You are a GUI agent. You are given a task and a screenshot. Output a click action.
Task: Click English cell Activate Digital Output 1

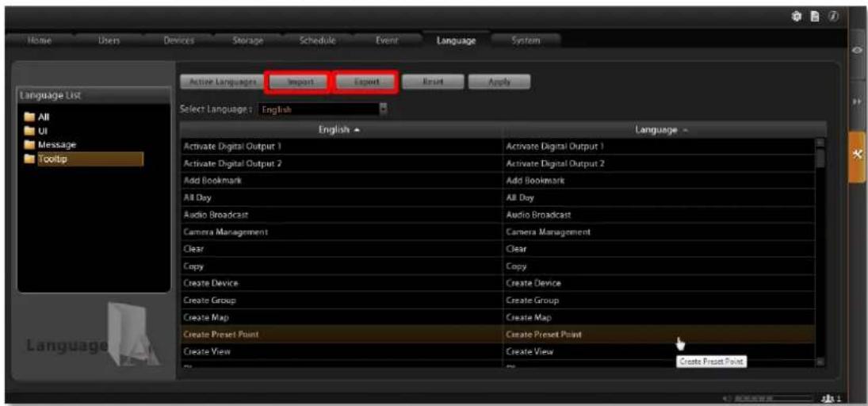pyautogui.click(x=341, y=146)
